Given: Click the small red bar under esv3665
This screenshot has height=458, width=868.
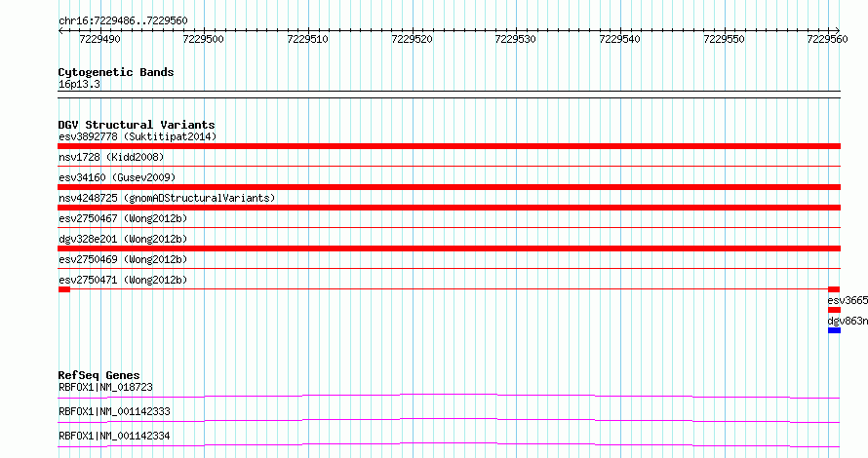Looking at the screenshot, I should [x=834, y=310].
